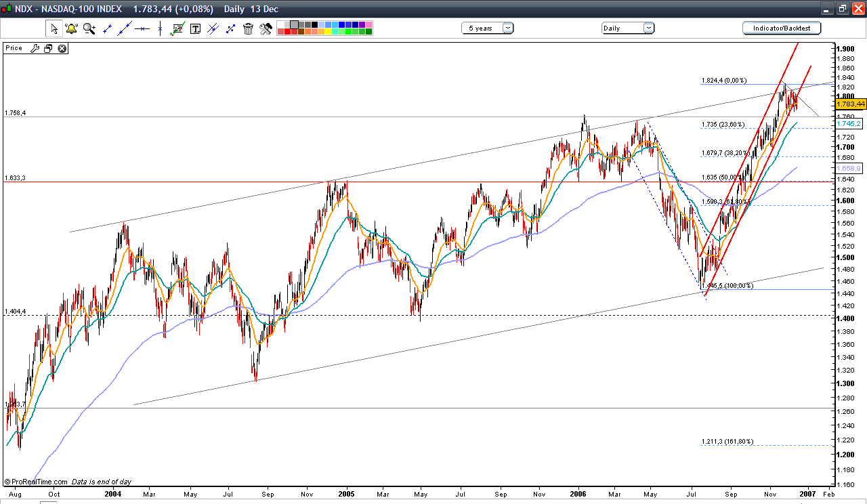The height and width of the screenshot is (504, 867).
Task: Click the Fibonacci label 1.824,4 (0,00 %)
Action: [x=723, y=81]
